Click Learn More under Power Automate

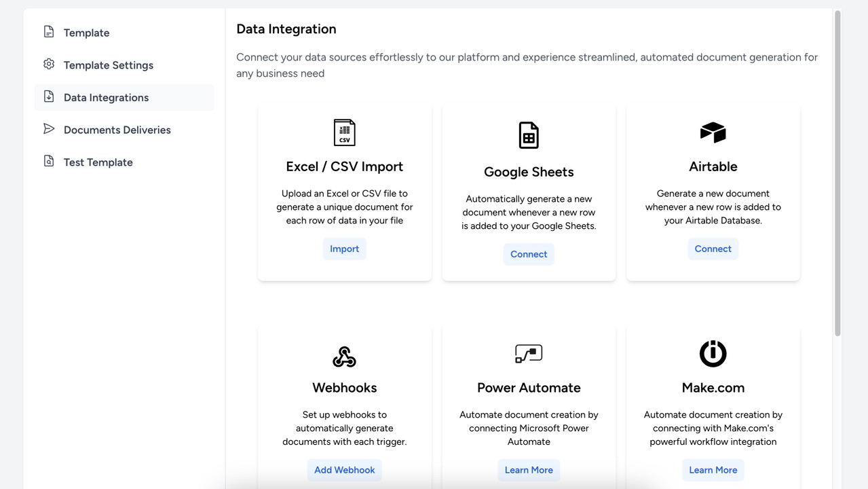click(529, 470)
